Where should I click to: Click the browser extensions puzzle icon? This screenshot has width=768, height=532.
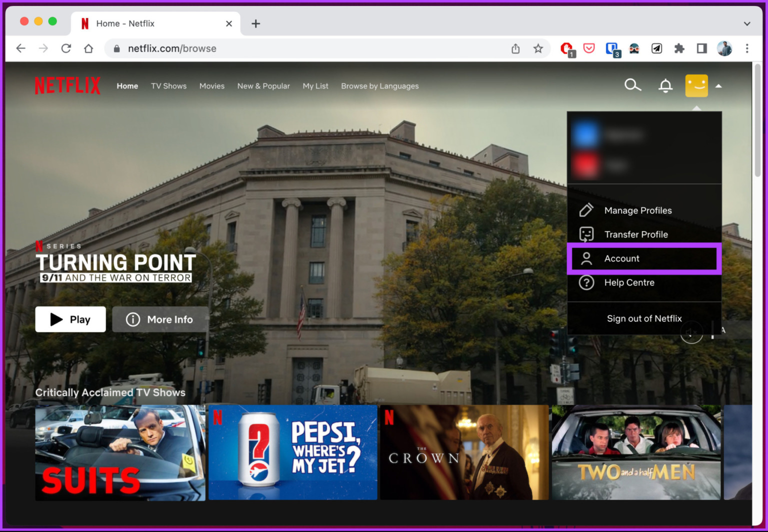click(679, 48)
